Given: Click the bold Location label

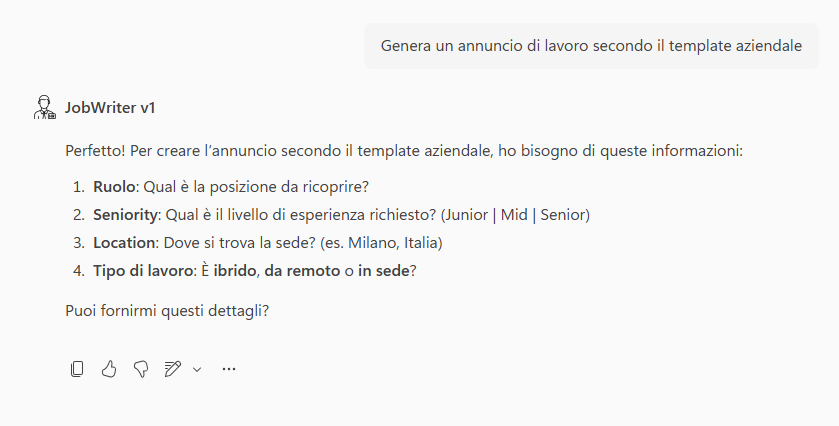Looking at the screenshot, I should click(123, 243).
